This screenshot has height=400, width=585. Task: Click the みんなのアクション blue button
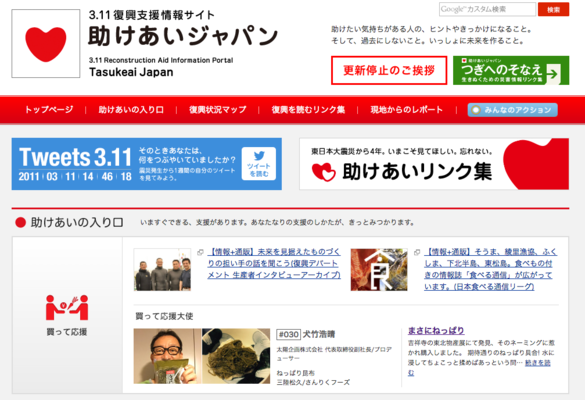[x=513, y=110]
